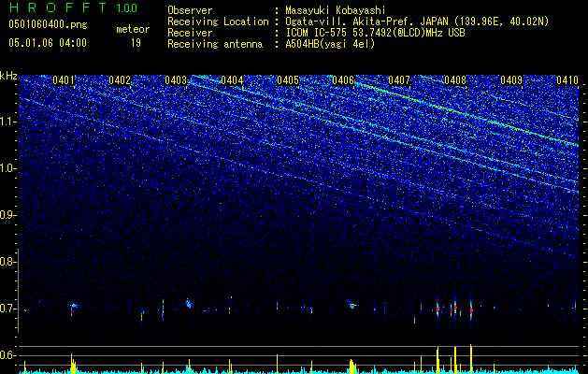Click the 0.8 kHz frequency label
This screenshot has width=588, height=374.
(8, 262)
